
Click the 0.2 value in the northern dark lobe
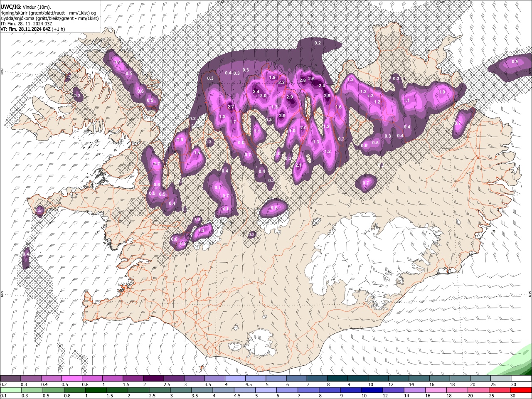(318, 43)
